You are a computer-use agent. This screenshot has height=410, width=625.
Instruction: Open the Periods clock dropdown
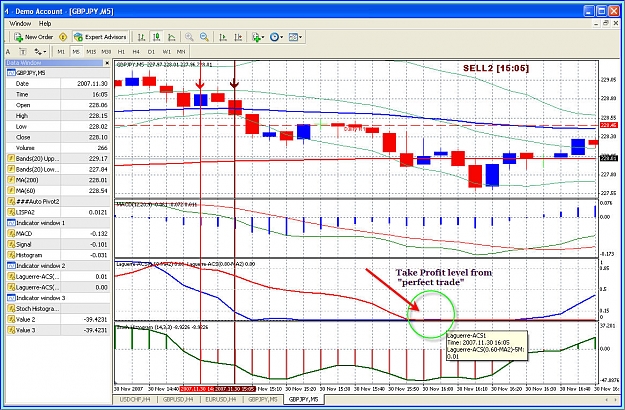coord(276,37)
